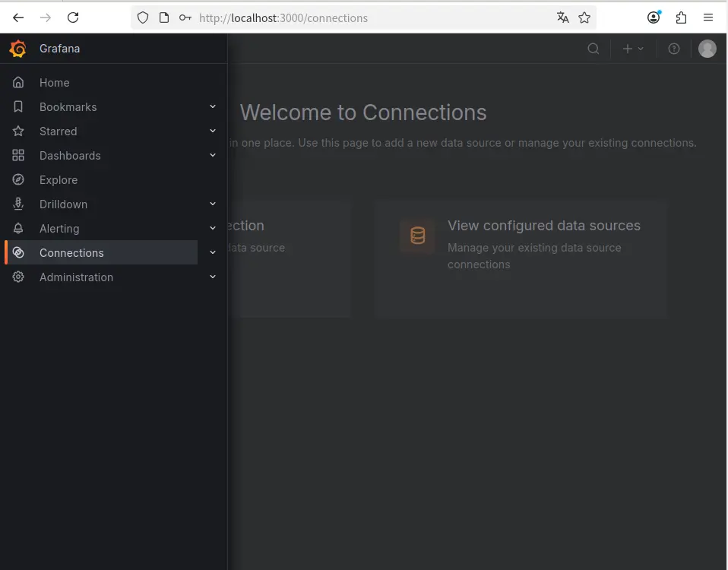Screen dimensions: 728x570
Task: Click the Explore compass icon
Action: 18,180
